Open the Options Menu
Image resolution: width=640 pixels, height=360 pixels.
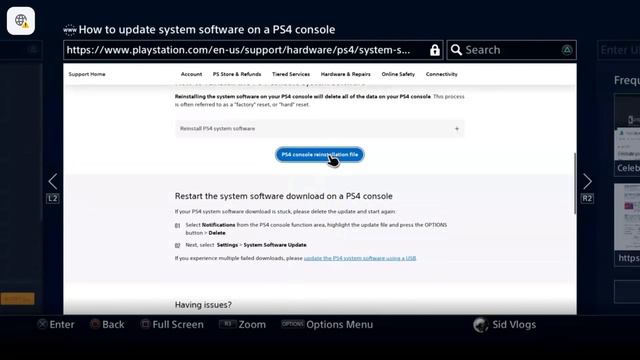click(327, 324)
